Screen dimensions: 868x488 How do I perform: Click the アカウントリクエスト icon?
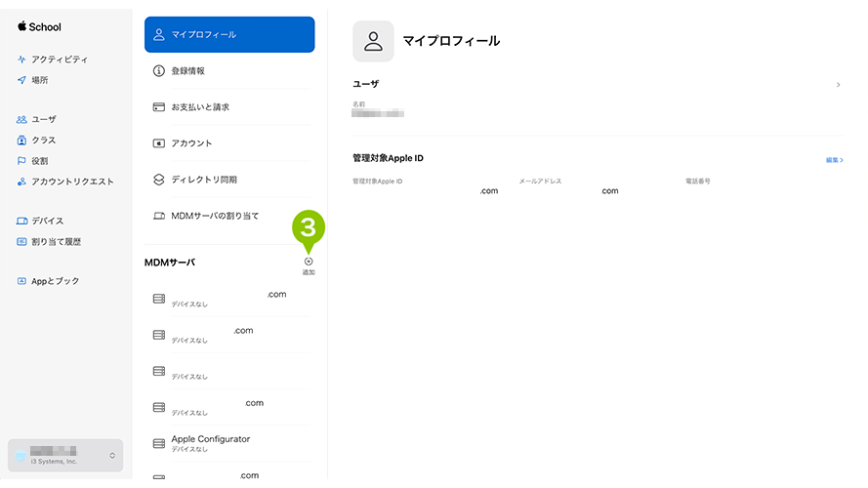(x=21, y=182)
